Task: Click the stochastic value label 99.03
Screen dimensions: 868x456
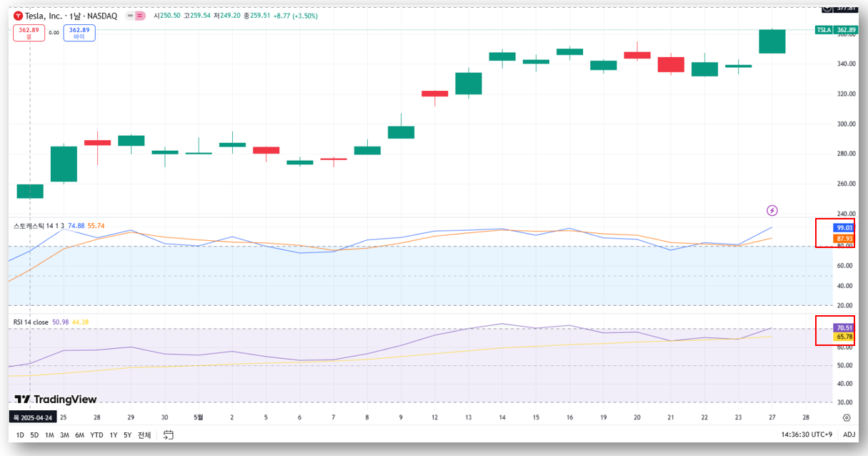Action: pos(844,228)
